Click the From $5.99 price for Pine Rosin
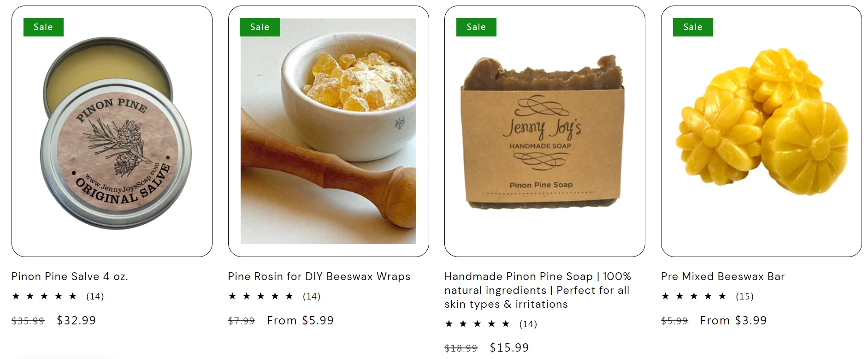Screen dimensions: 868x359 coord(300,320)
